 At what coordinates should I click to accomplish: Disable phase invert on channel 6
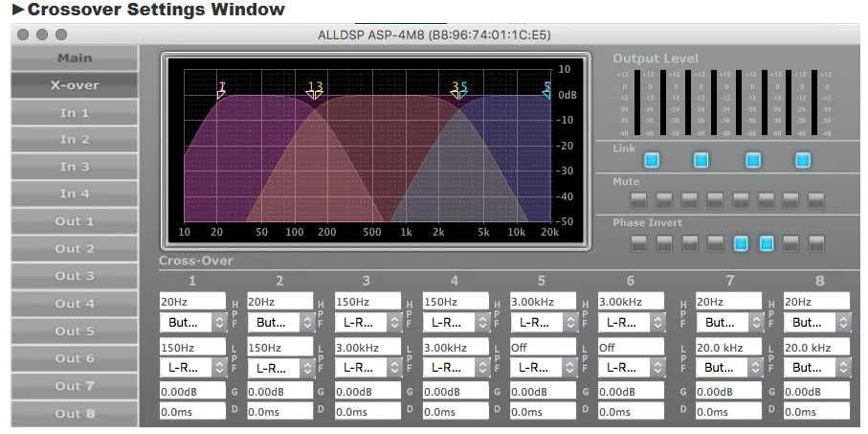click(767, 243)
